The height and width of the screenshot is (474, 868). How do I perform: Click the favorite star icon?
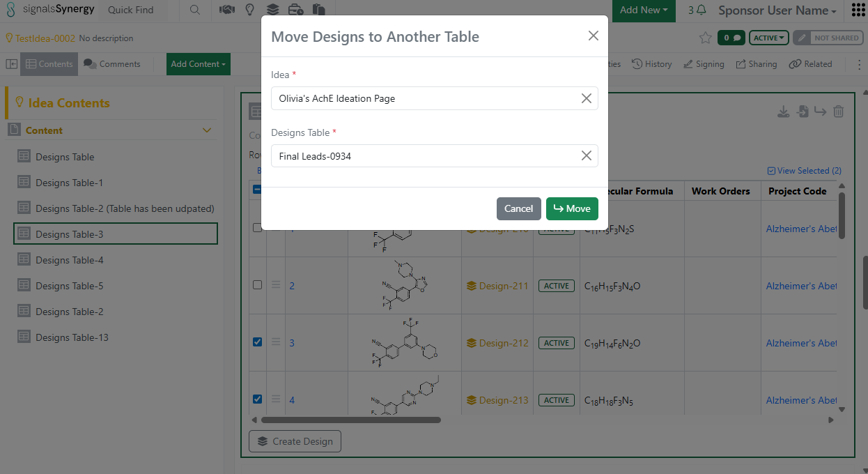(705, 38)
